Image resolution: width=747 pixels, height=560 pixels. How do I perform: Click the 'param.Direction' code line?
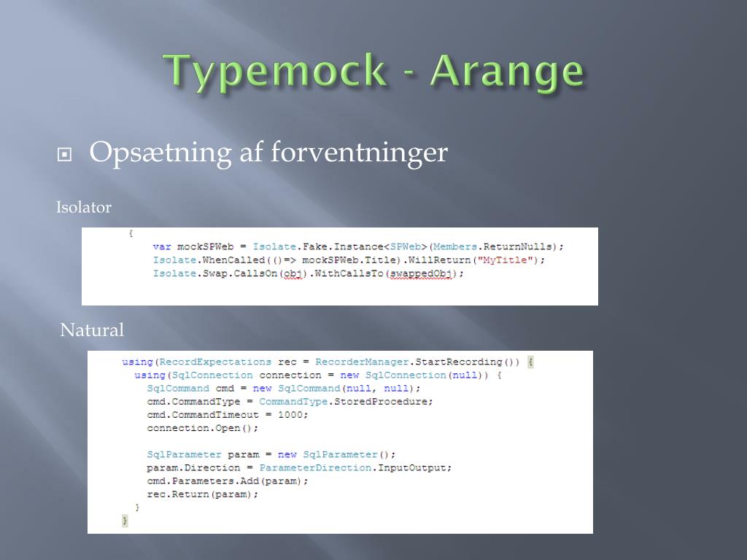click(298, 467)
